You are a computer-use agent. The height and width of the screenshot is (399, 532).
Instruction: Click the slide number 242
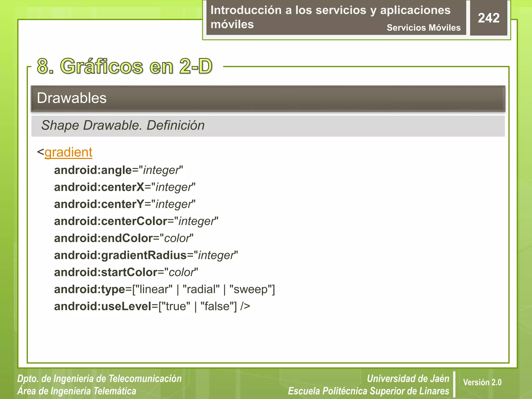point(489,18)
